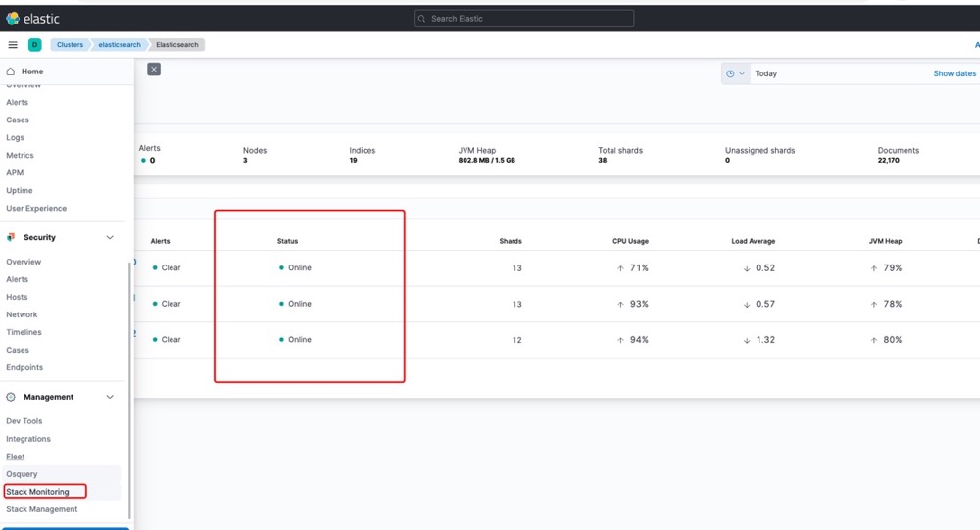Go to Clusters breadcrumb
980x530 pixels.
[70, 45]
